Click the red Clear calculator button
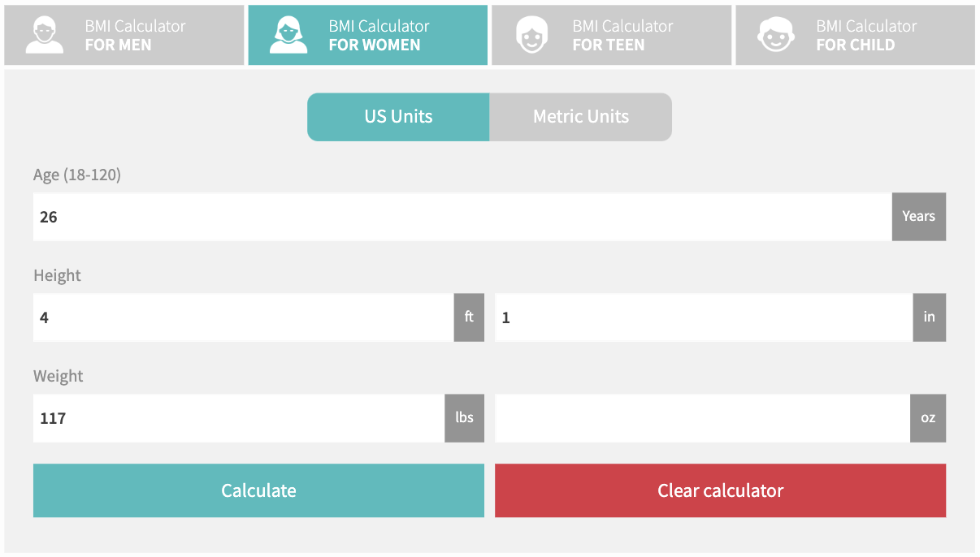 tap(721, 490)
